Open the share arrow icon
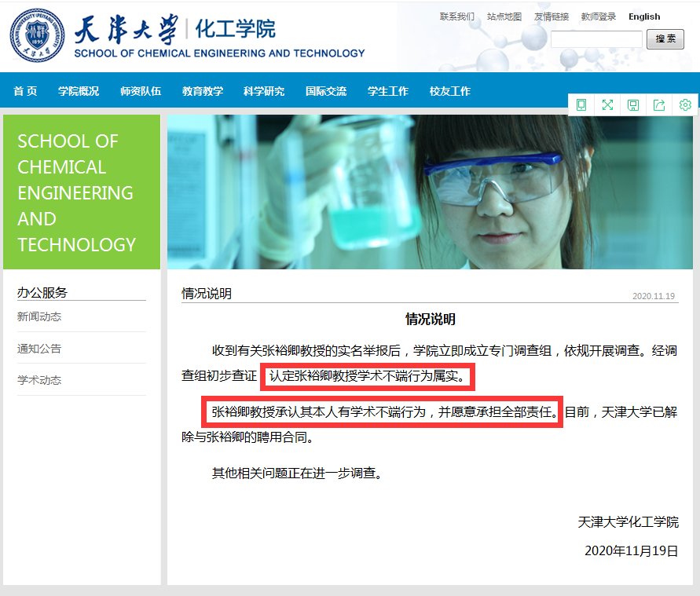Viewport: 700px width, 596px height. (659, 104)
